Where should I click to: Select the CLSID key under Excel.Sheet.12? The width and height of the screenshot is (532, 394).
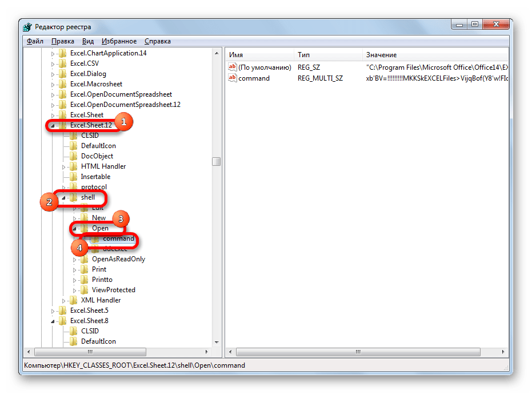click(90, 135)
